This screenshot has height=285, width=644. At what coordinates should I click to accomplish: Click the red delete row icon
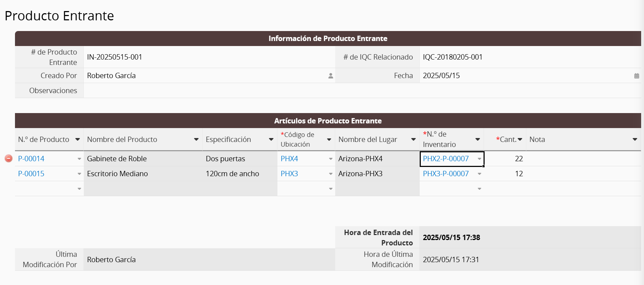coord(9,158)
